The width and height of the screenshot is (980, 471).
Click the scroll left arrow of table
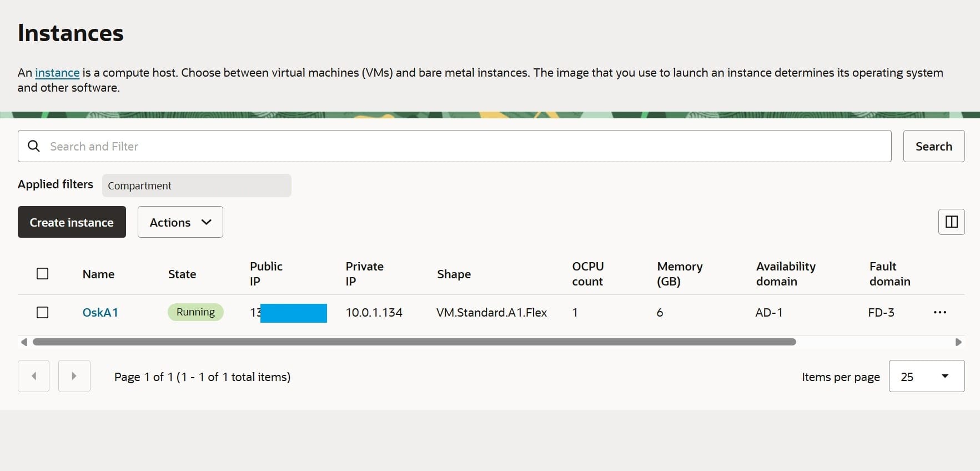(24, 342)
